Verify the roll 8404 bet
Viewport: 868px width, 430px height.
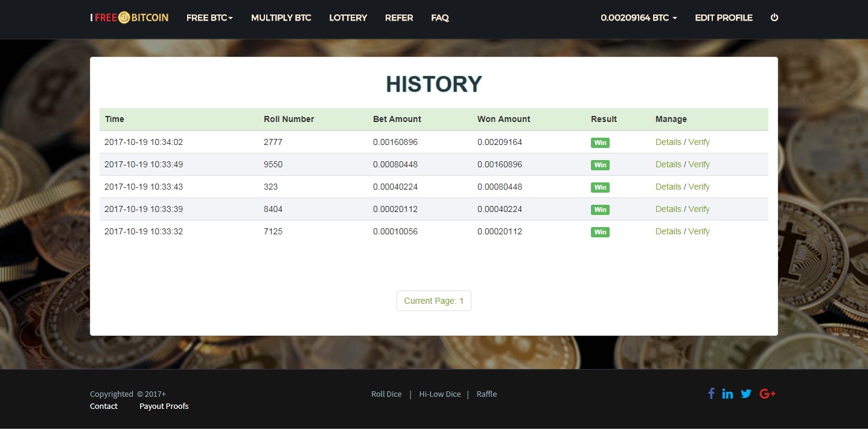pos(699,209)
